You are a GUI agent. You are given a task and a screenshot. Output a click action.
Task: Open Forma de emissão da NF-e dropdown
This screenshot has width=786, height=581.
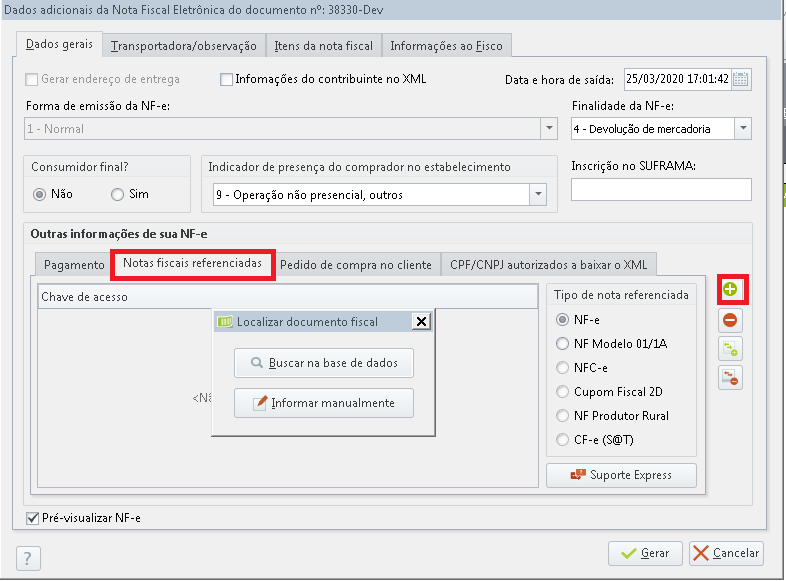point(549,129)
